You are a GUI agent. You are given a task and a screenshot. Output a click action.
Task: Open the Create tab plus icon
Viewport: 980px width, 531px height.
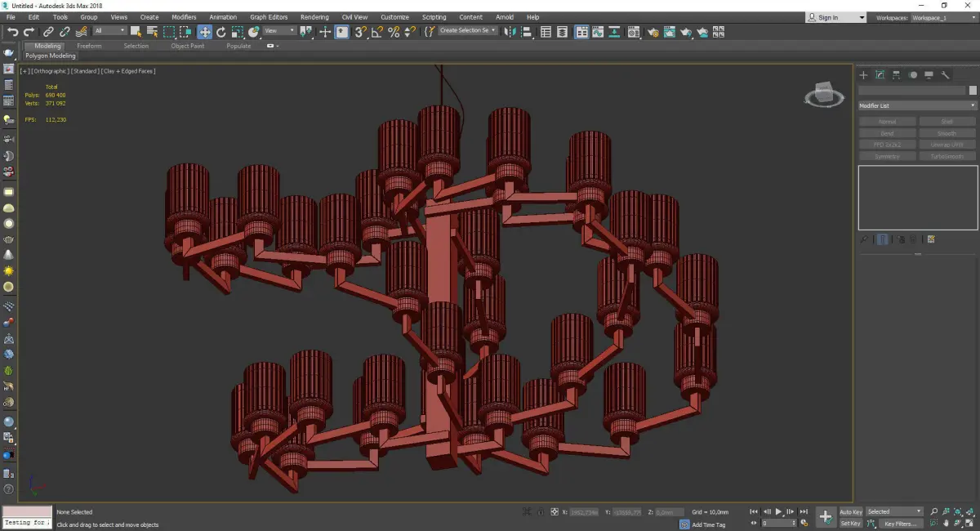click(x=863, y=74)
